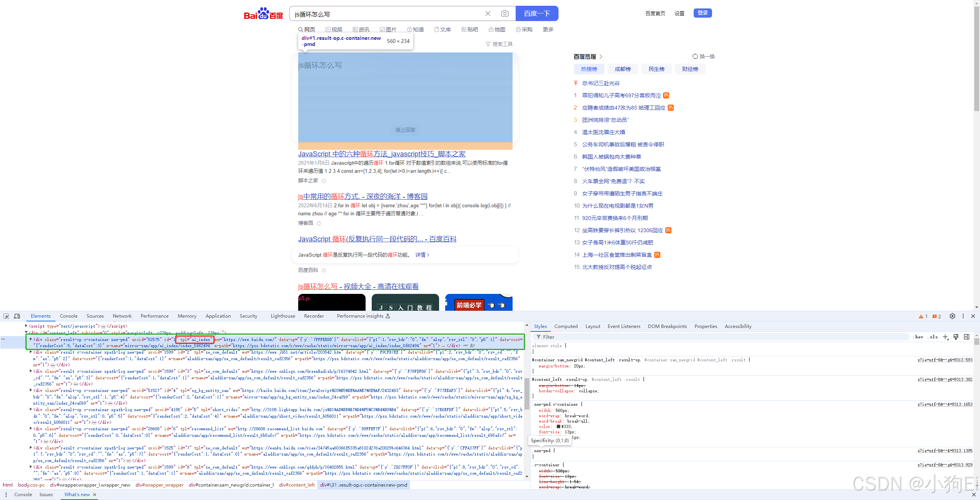Viewport: 980px width, 500px height.
Task: Click camera image search icon
Action: click(505, 14)
